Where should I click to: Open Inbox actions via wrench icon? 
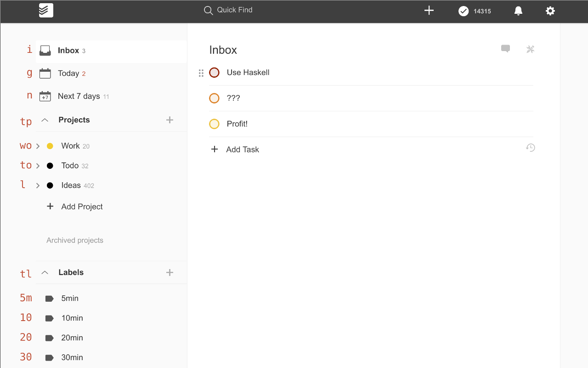pos(530,49)
